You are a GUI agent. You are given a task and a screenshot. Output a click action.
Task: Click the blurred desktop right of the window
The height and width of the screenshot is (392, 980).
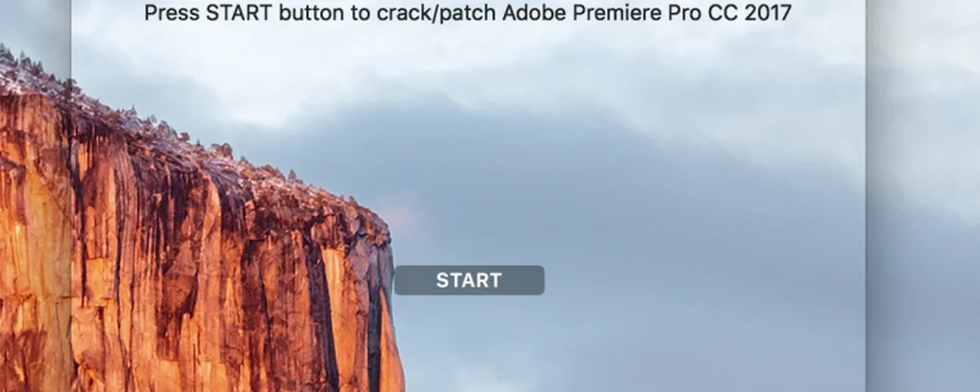pos(924,196)
